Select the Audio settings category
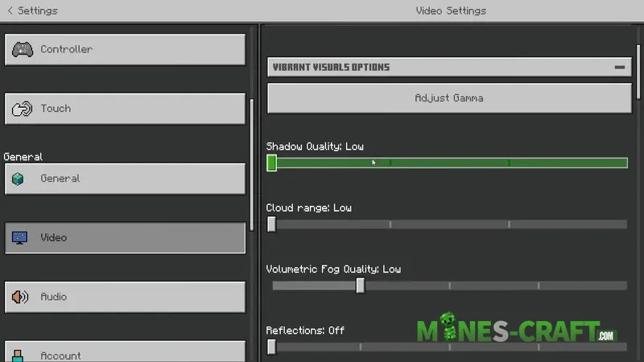The image size is (644, 362). tap(126, 297)
